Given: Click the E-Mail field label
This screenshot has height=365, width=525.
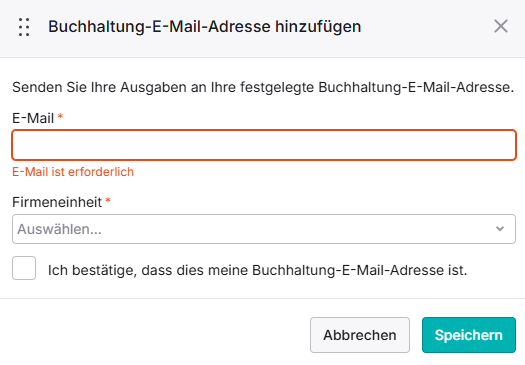Looking at the screenshot, I should [33, 118].
